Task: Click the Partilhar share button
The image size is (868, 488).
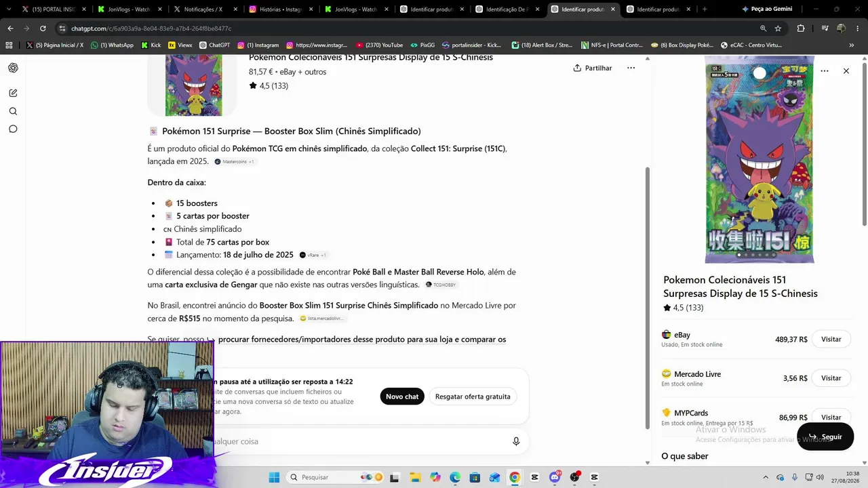Action: (x=593, y=68)
